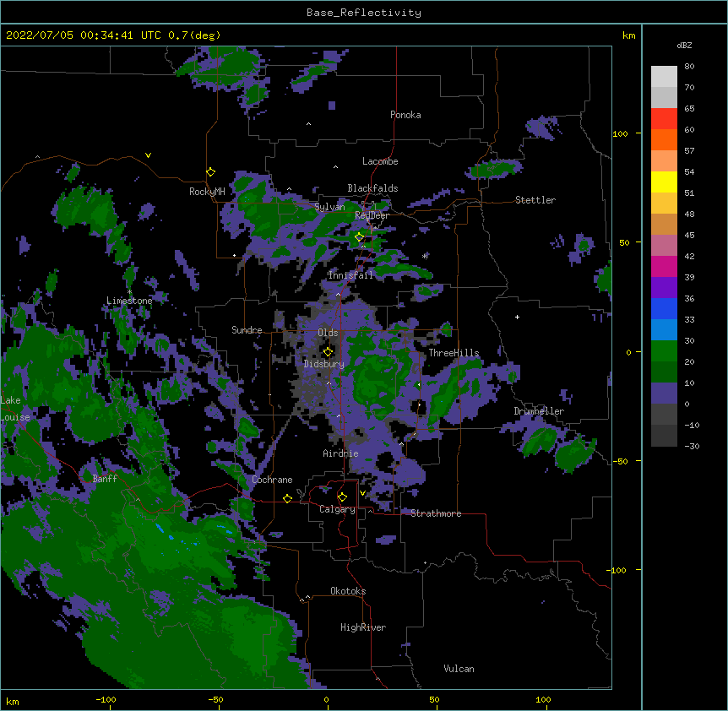
Task: Select the slate purple 10 dBZ legend swatch
Action: pyautogui.click(x=664, y=393)
